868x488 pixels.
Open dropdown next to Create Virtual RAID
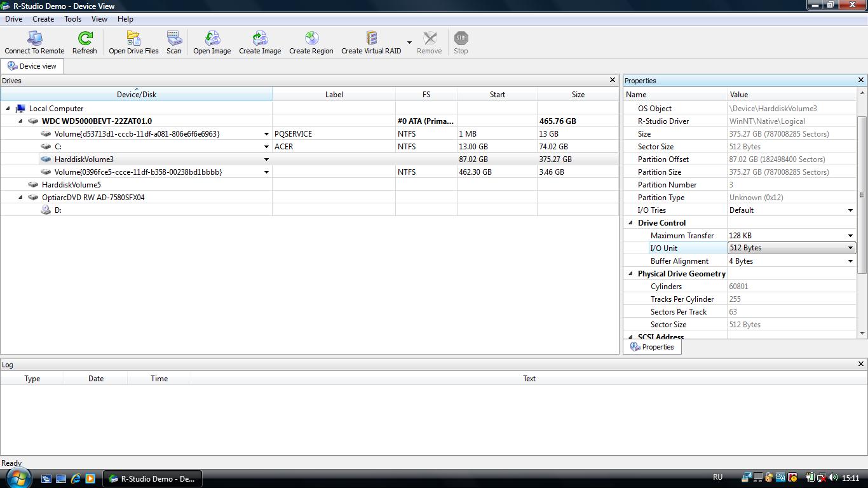pyautogui.click(x=409, y=43)
